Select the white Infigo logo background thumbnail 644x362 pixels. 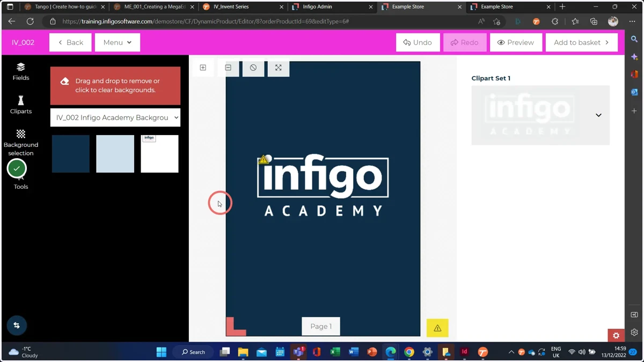[x=159, y=154]
